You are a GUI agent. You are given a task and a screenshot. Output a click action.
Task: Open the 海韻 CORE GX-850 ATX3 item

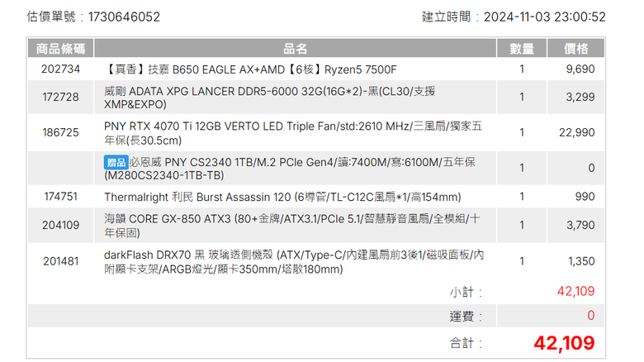(x=292, y=226)
